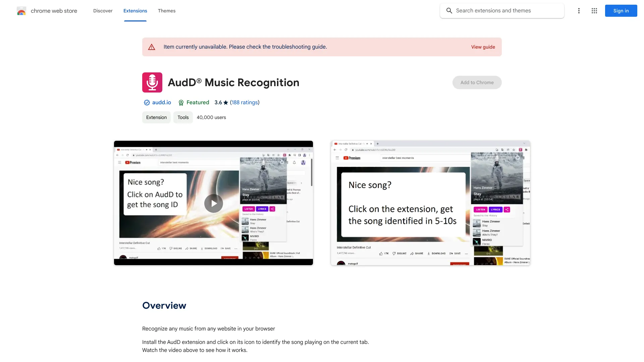
Task: Click the three-dot more options icon
Action: point(578,11)
